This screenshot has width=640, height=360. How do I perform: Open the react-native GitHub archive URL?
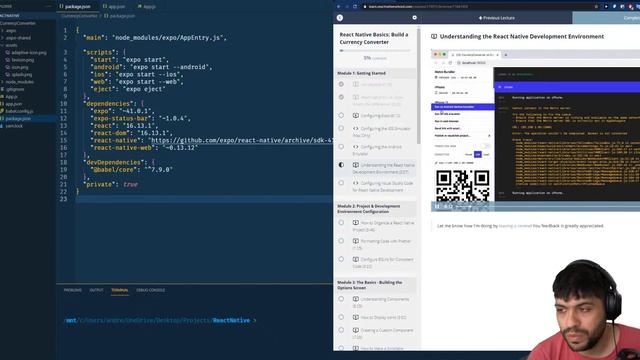click(242, 140)
